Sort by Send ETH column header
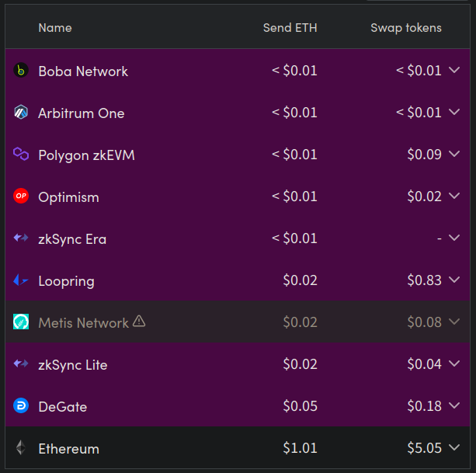 pyautogui.click(x=290, y=28)
